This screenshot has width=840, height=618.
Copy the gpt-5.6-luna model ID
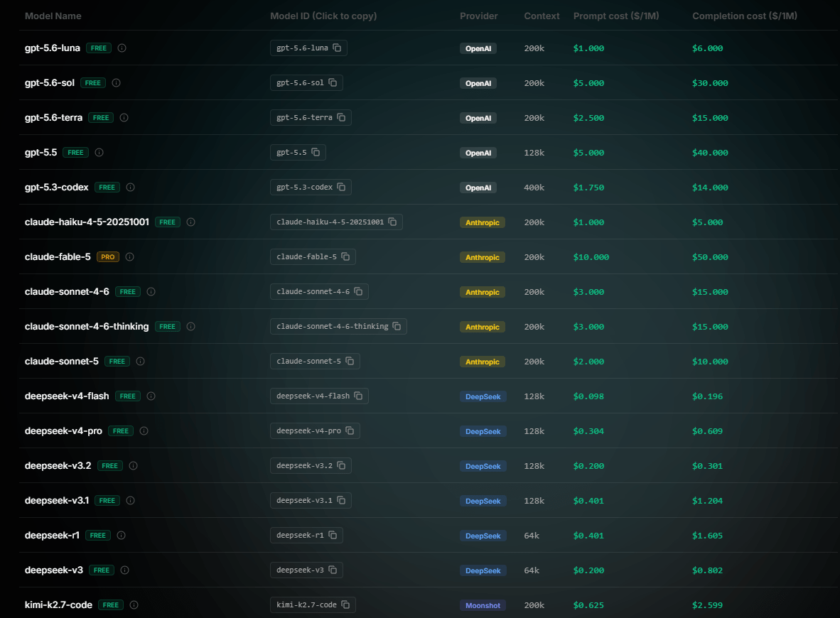click(308, 48)
